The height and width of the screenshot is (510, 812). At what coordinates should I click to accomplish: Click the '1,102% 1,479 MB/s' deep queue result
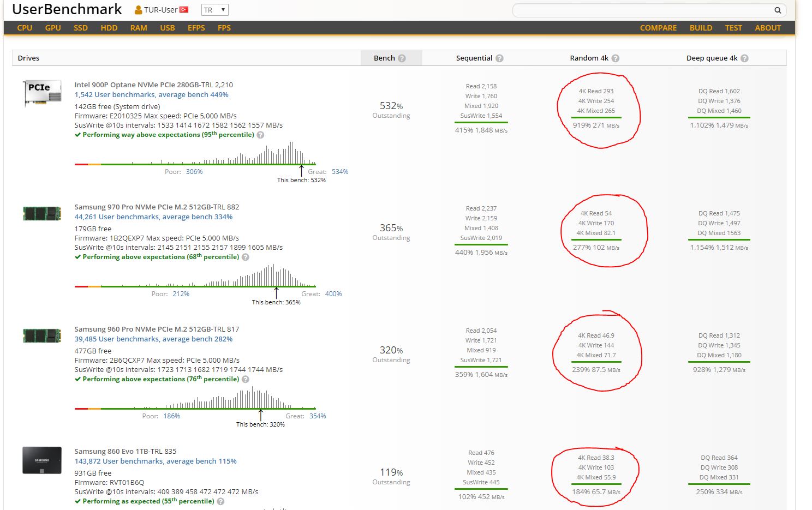[x=719, y=125]
